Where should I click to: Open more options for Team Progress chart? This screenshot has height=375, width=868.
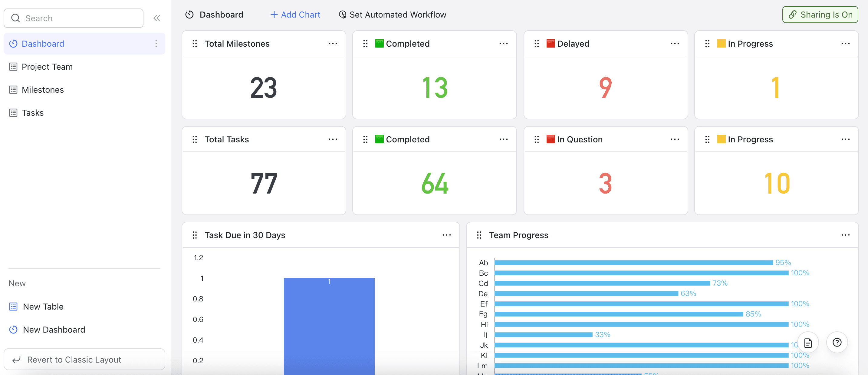tap(845, 235)
